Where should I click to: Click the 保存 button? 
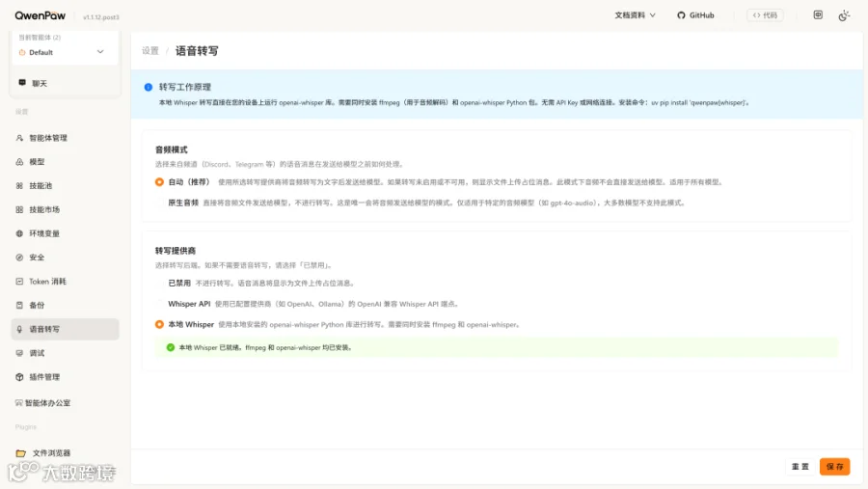(834, 466)
